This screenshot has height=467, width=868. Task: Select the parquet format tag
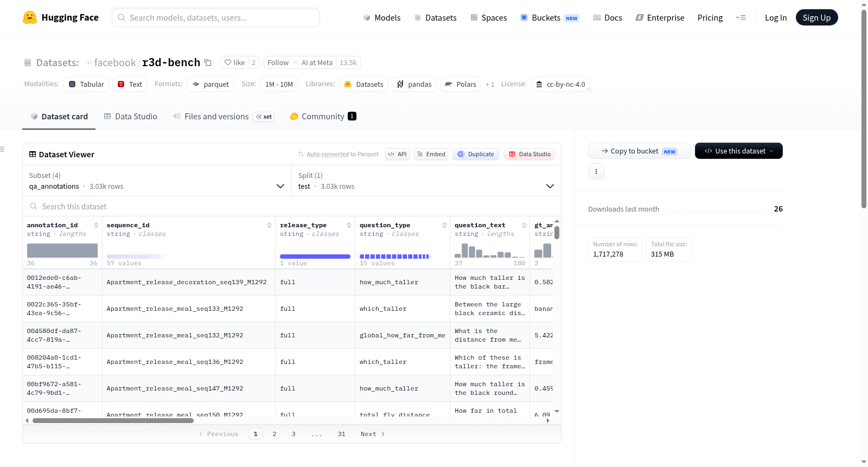(210, 84)
